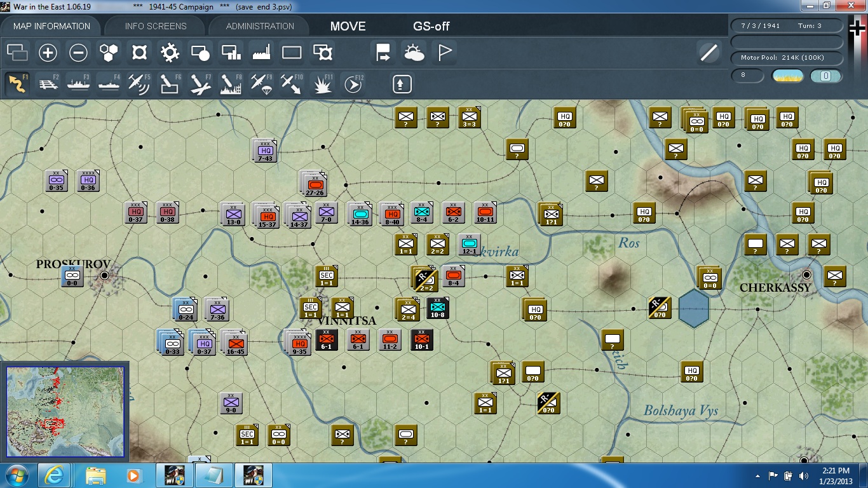Click the minimap overview thumbnail

click(x=65, y=411)
